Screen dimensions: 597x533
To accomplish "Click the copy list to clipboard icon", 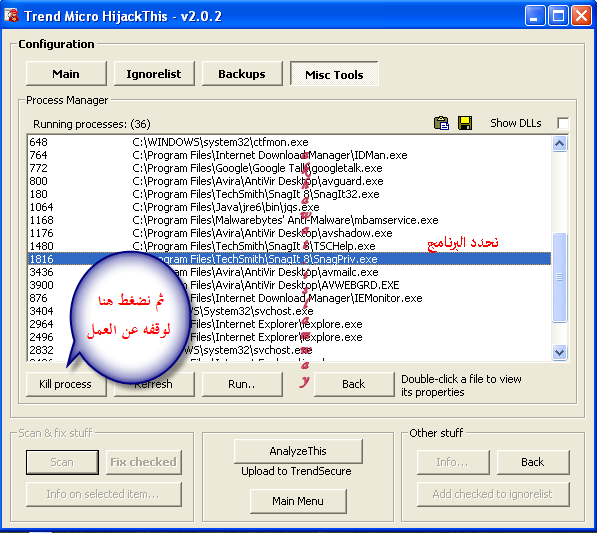I will coord(441,123).
